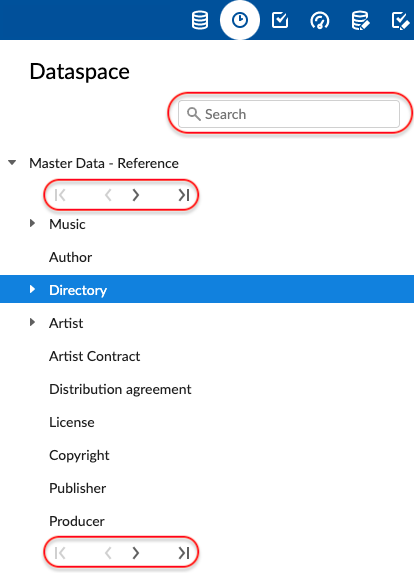Jump to last page in bottom pager
The width and height of the screenshot is (414, 581).
point(184,553)
